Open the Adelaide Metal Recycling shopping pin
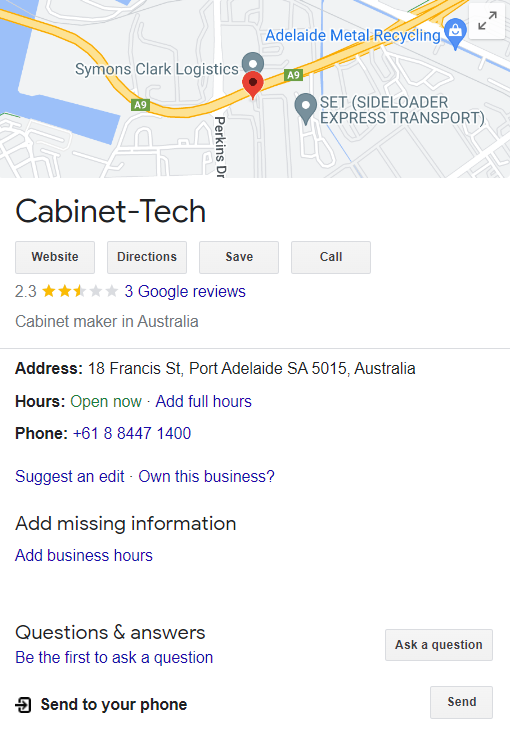The height and width of the screenshot is (747, 510). [455, 33]
